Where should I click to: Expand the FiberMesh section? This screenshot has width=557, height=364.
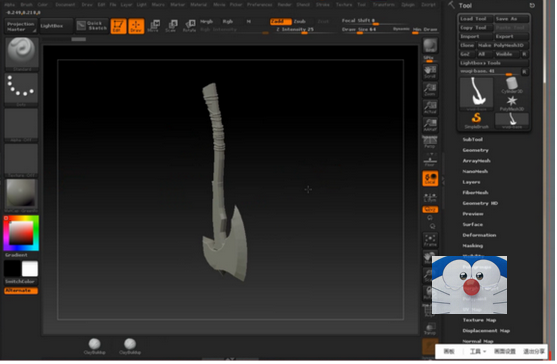(x=475, y=192)
